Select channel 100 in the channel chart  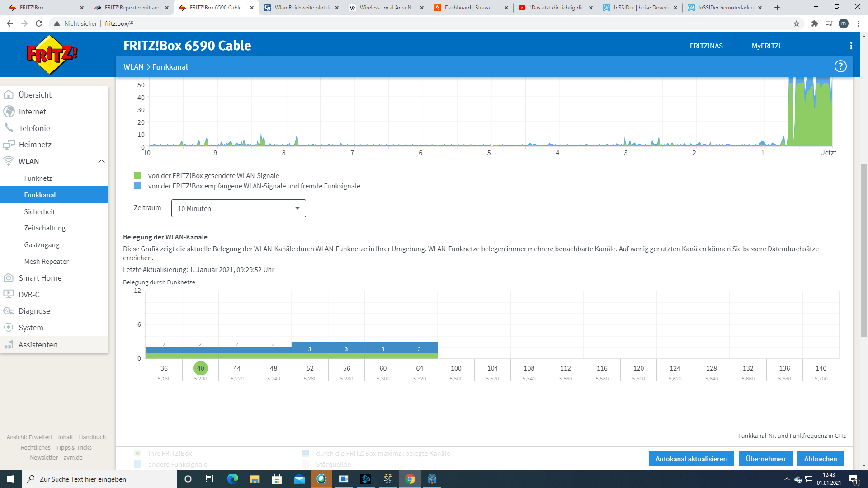[x=456, y=368]
